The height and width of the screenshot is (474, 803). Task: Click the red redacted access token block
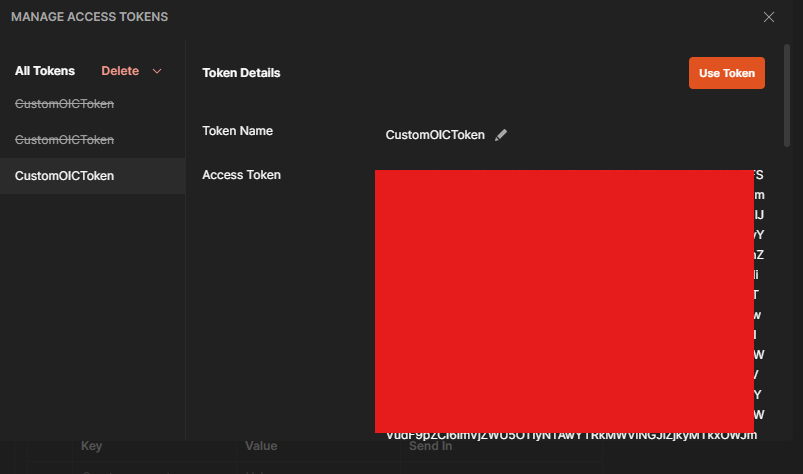click(564, 300)
